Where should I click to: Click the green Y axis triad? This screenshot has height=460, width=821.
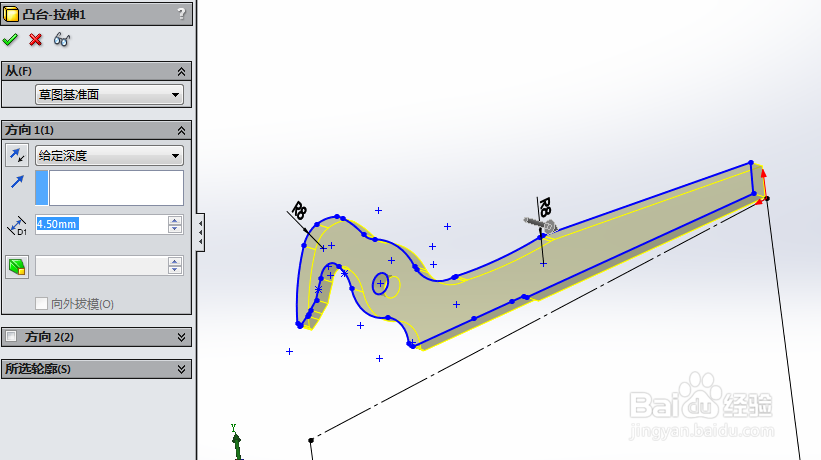coord(236,442)
